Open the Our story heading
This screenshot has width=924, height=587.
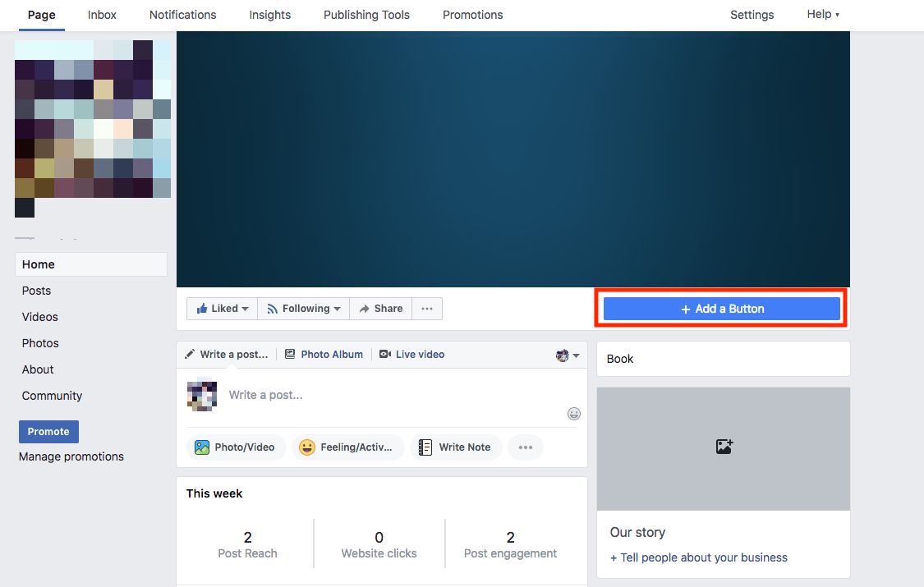[x=637, y=532]
